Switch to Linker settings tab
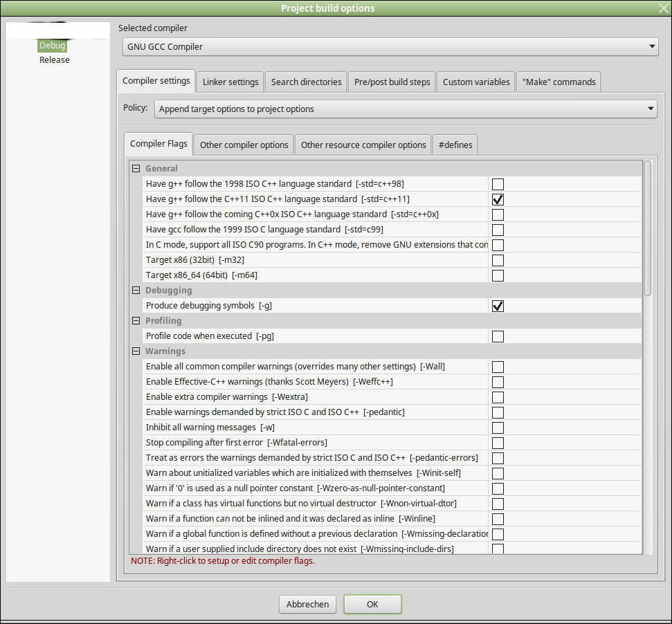 [x=230, y=82]
